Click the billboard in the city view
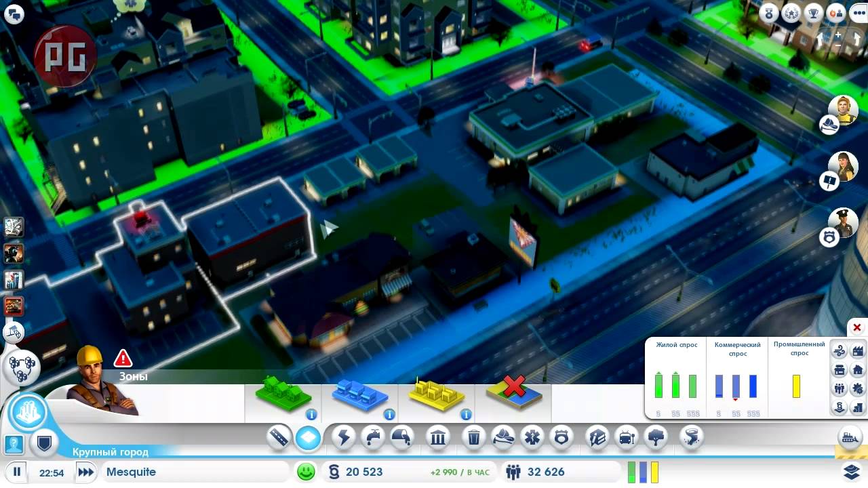This screenshot has width=868, height=488. click(x=523, y=242)
